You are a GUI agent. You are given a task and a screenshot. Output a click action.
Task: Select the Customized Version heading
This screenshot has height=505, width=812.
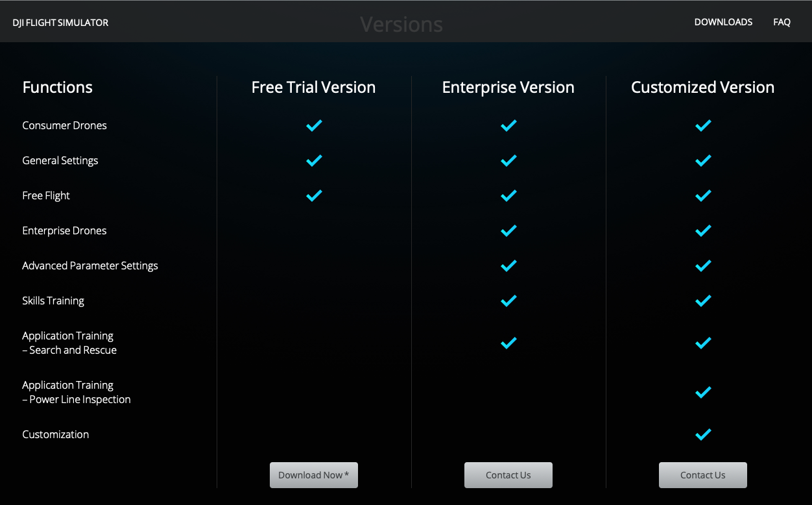[703, 87]
